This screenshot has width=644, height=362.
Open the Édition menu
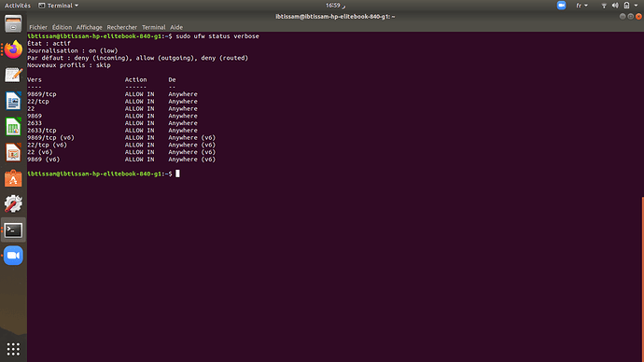[62, 27]
